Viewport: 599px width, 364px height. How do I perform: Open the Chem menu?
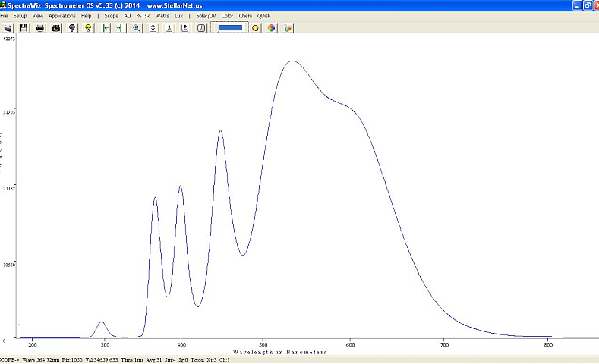click(x=245, y=16)
